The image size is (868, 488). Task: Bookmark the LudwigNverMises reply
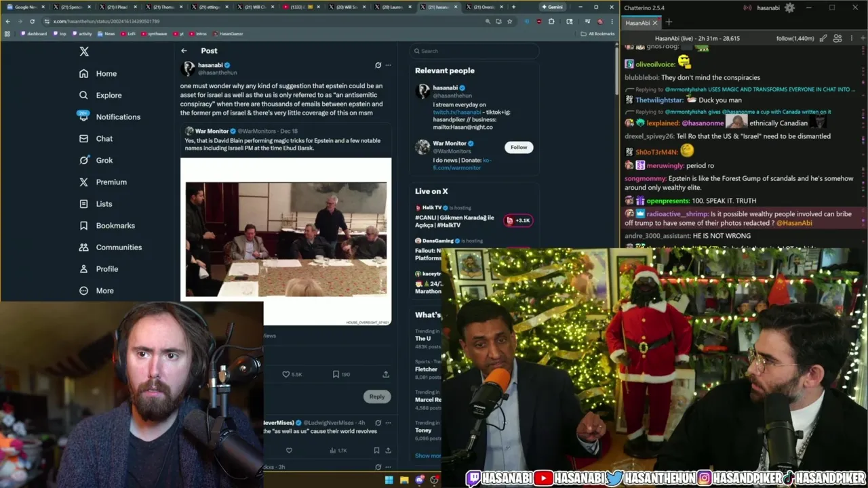[376, 450]
